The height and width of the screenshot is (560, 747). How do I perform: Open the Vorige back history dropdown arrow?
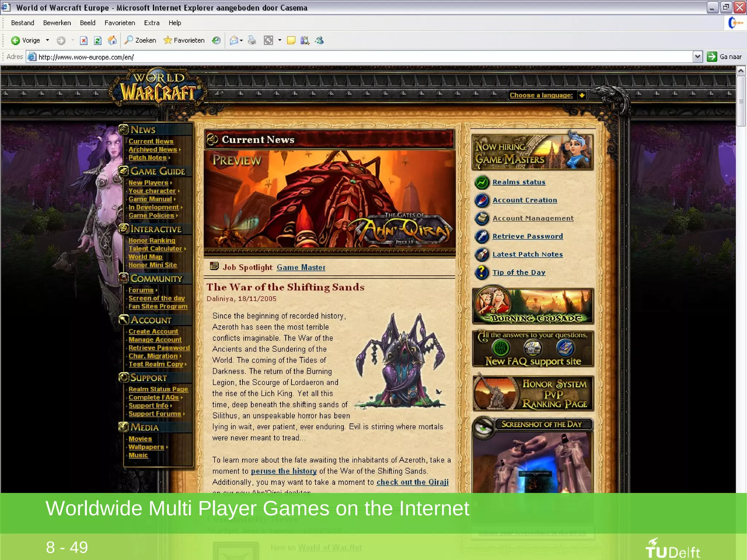pyautogui.click(x=47, y=40)
